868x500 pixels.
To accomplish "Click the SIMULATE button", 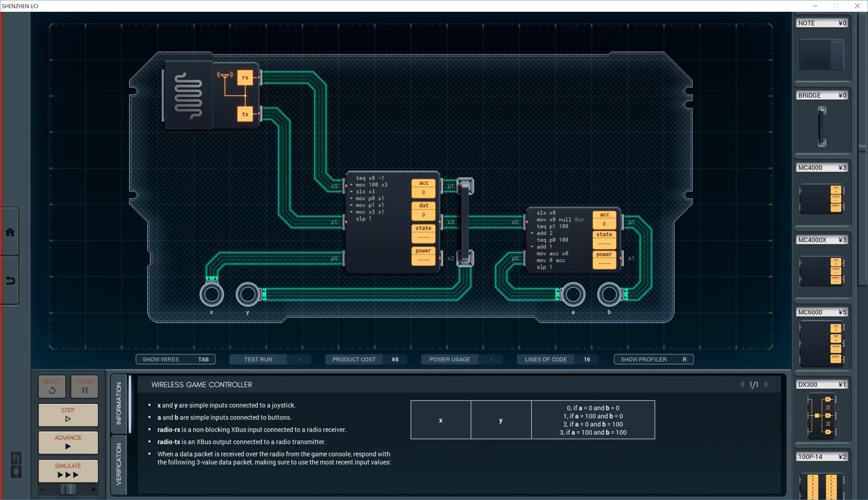I will tap(68, 470).
